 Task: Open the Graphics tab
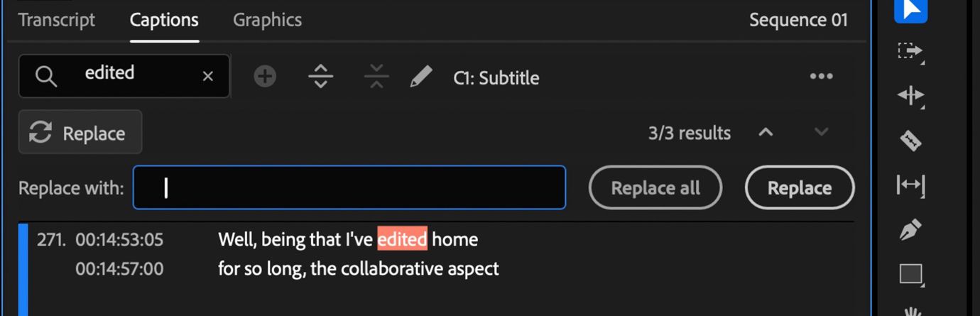pyautogui.click(x=267, y=20)
